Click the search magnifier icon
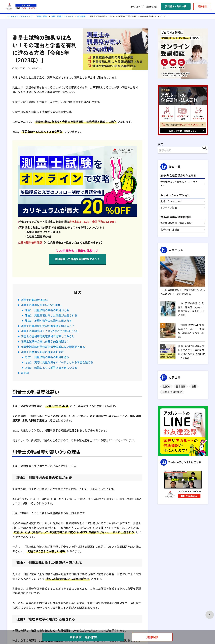215x644 pixels. [204, 148]
